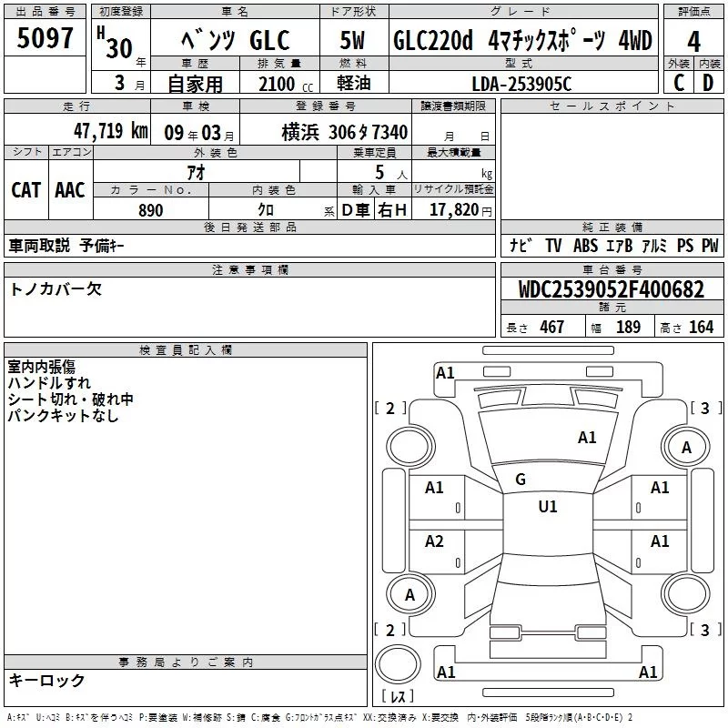The image size is (728, 728).
Task: Click the mileage 47,719 km
Action: coord(111,131)
